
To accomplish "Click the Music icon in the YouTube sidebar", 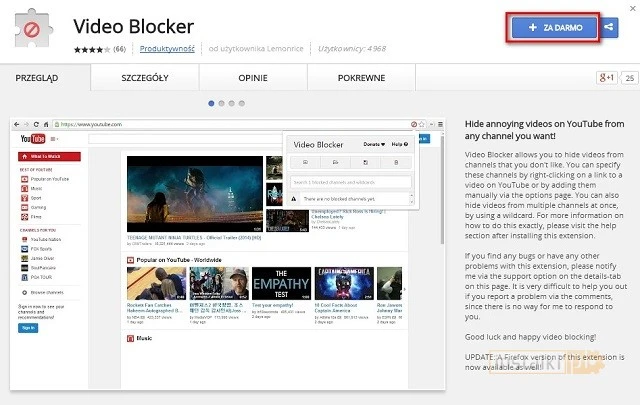I will [24, 189].
